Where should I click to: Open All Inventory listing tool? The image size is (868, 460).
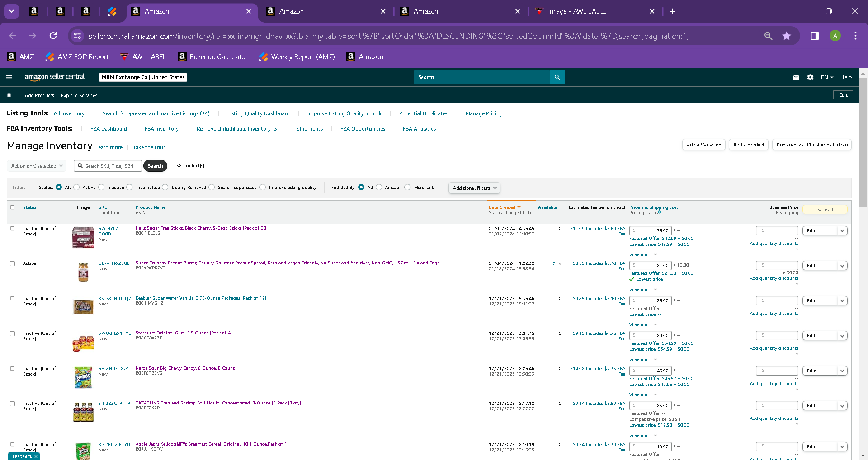coord(69,113)
